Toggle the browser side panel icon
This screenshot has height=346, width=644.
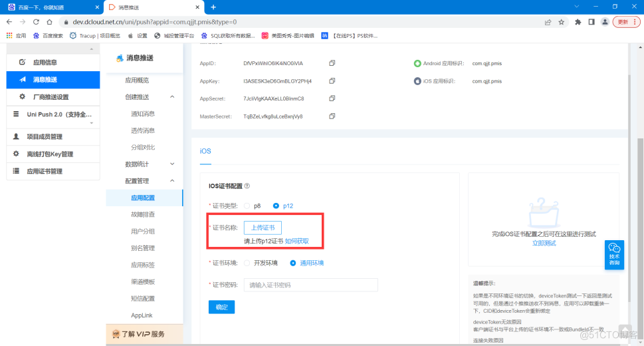[x=591, y=22]
